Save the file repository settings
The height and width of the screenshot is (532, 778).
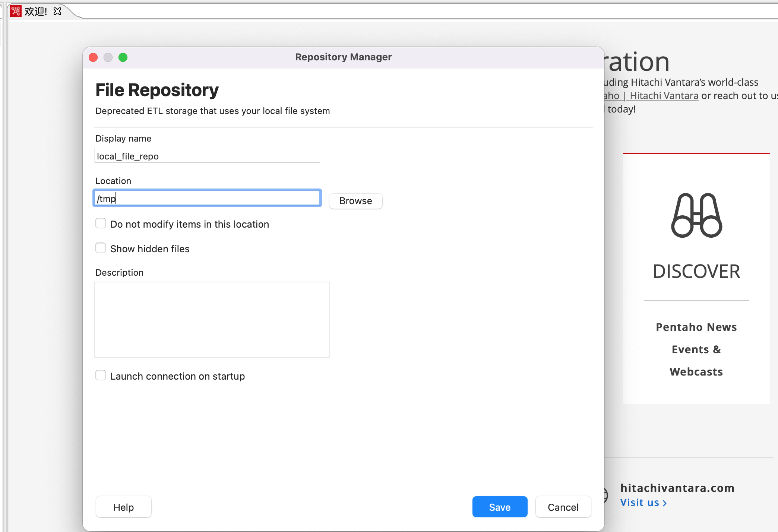coord(500,507)
